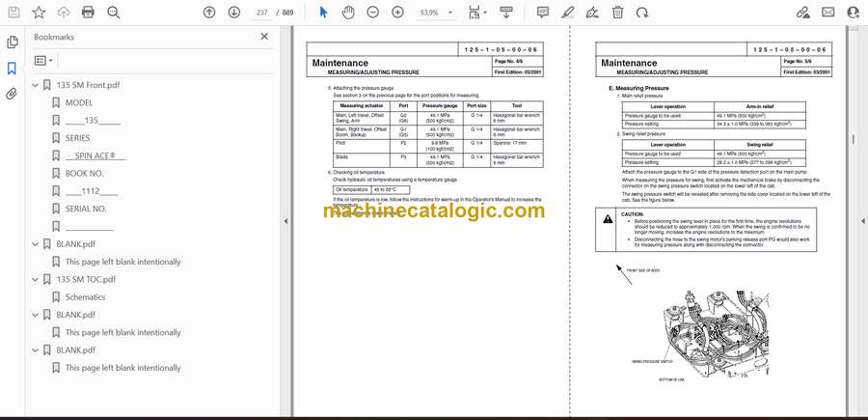This screenshot has width=868, height=420.
Task: Toggle the Bookmarks panel icon
Action: tap(12, 69)
